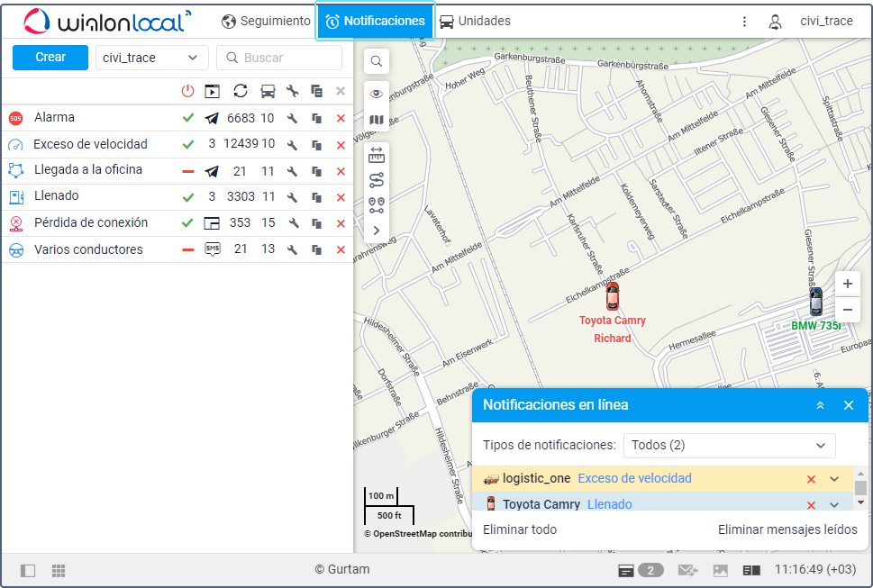Screen dimensions: 873x588
Task: Open map search tool
Action: [x=377, y=61]
